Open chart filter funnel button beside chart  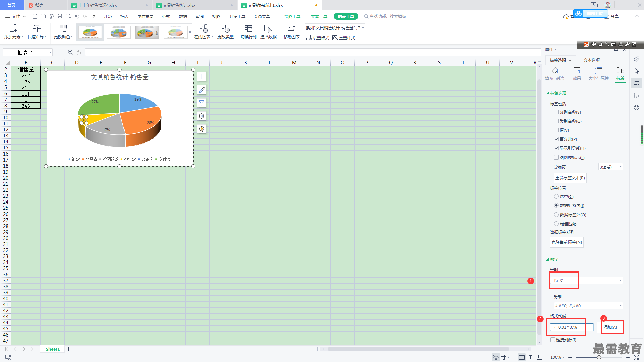tap(202, 103)
